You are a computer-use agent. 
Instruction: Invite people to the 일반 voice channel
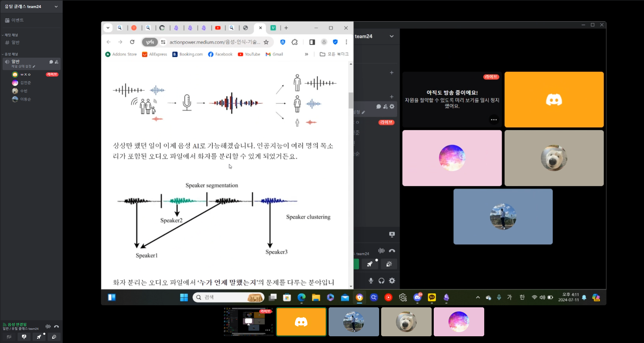coord(57,62)
